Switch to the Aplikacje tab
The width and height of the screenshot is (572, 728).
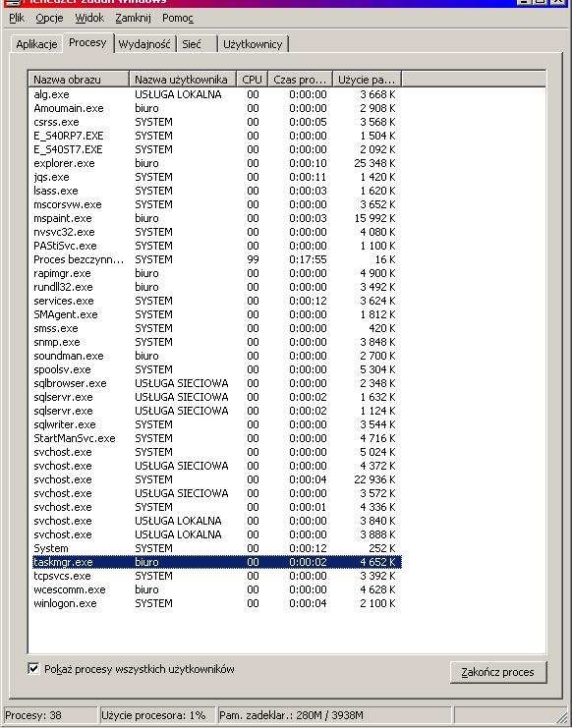[x=36, y=44]
